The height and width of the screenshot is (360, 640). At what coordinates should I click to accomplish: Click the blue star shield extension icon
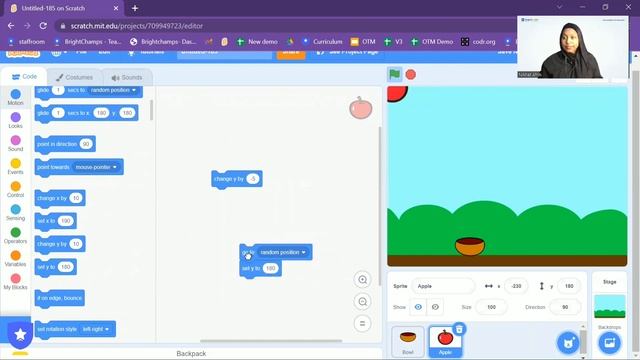pos(20,335)
